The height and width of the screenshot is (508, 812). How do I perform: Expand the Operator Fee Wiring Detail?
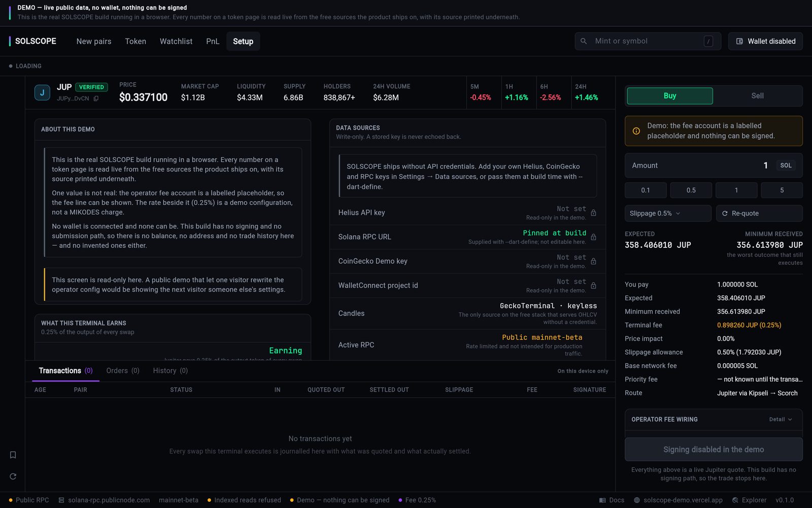point(781,420)
